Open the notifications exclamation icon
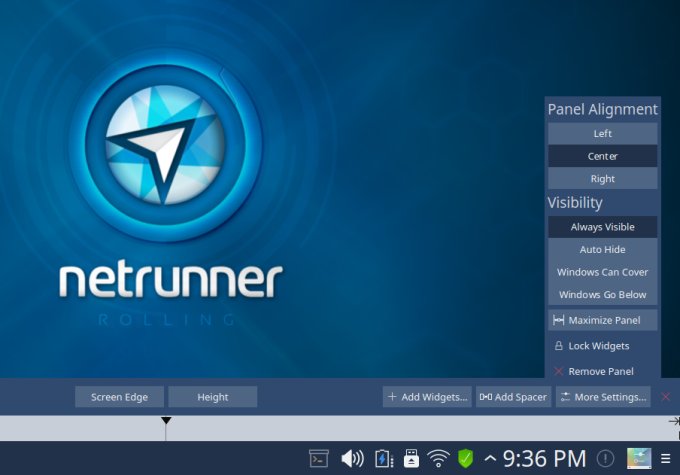This screenshot has width=680, height=475. pos(605,458)
